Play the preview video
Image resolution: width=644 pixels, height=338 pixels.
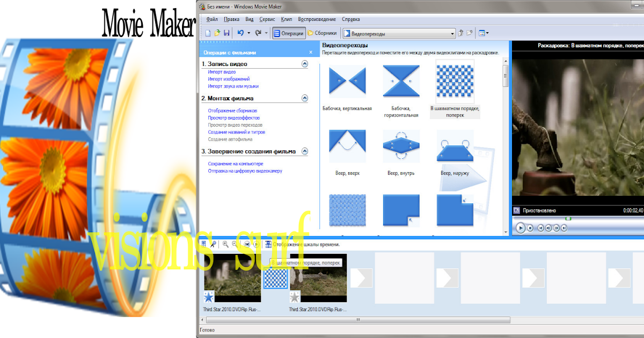pyautogui.click(x=520, y=227)
